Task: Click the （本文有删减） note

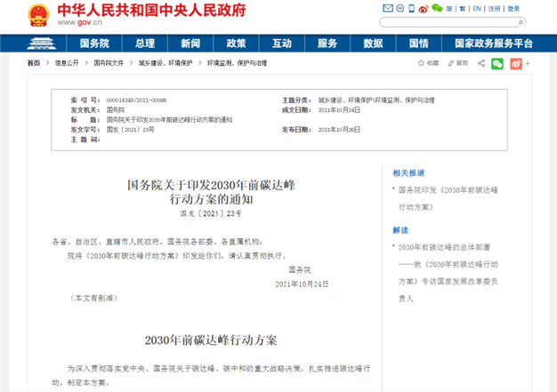Action: click(x=93, y=298)
